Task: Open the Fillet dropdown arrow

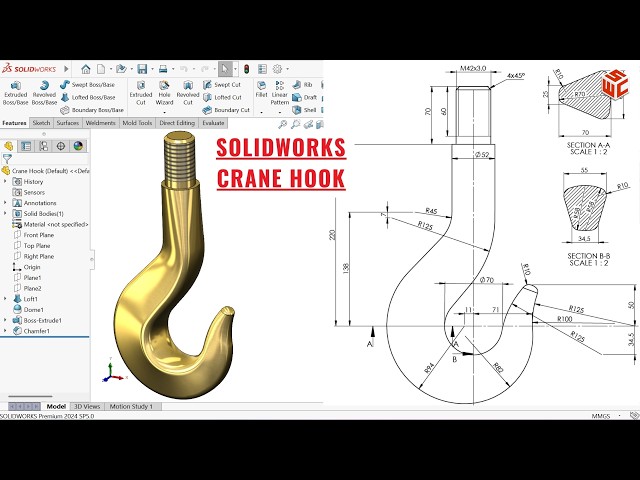Action: pos(261,112)
